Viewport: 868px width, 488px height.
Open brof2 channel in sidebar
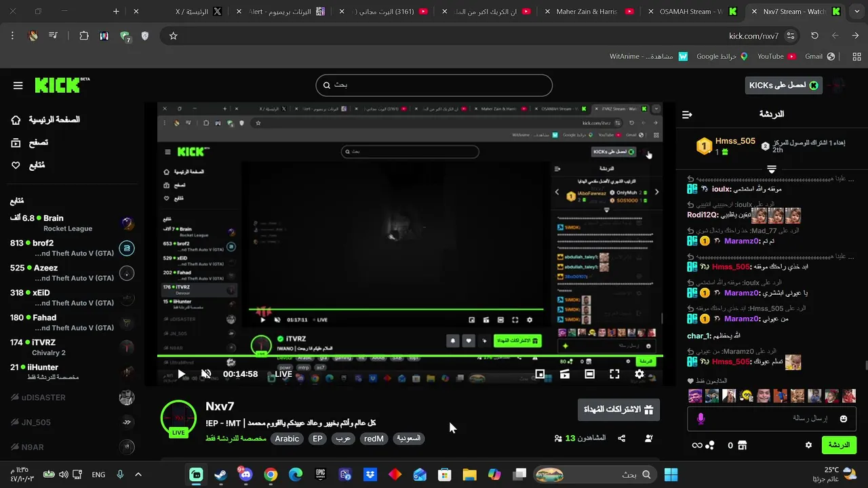(x=71, y=248)
